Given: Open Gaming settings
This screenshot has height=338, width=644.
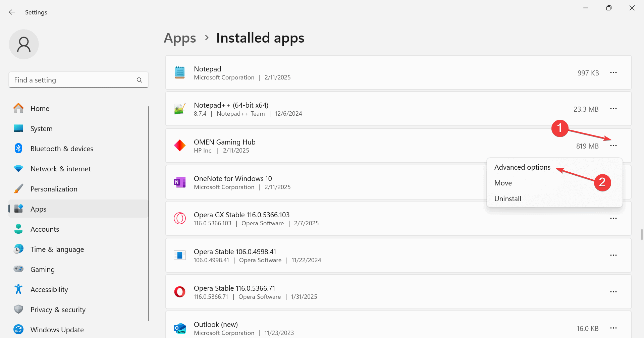Looking at the screenshot, I should point(78,269).
